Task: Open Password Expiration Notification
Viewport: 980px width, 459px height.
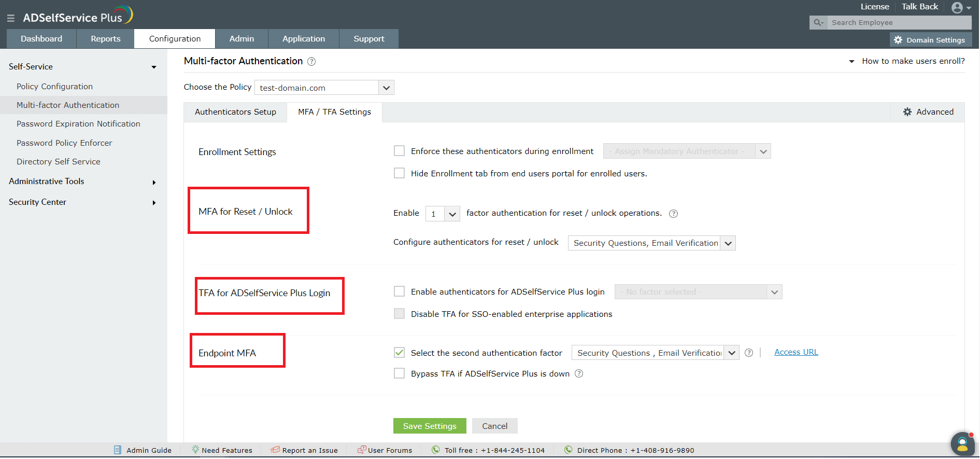Action: click(x=78, y=124)
